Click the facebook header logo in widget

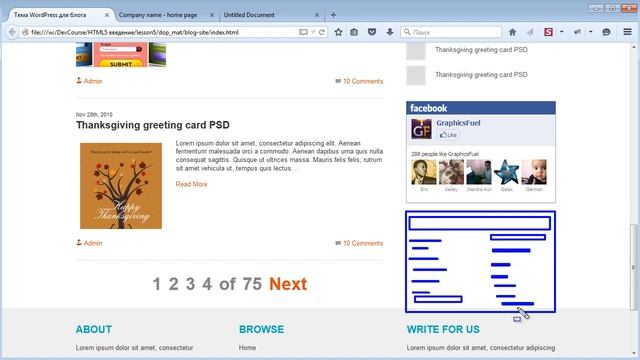pyautogui.click(x=429, y=108)
